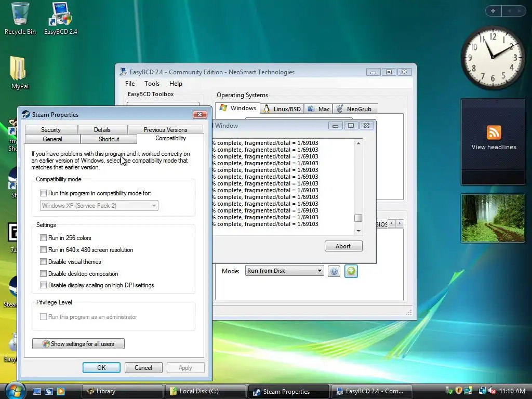This screenshot has height=399, width=532.
Task: Click the Abort button
Action: pos(343,246)
